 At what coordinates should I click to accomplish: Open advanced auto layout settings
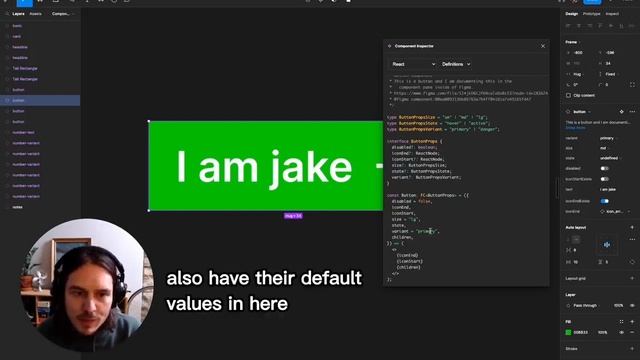coord(632,240)
